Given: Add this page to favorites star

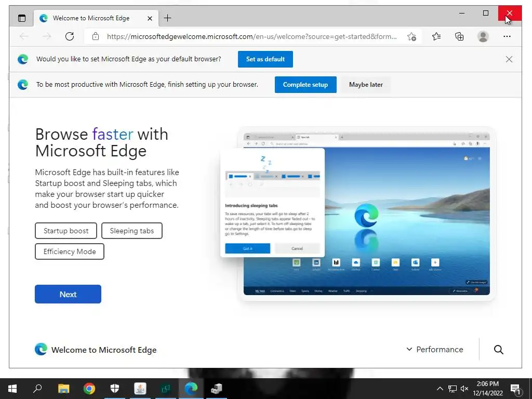Looking at the screenshot, I should click(x=411, y=36).
